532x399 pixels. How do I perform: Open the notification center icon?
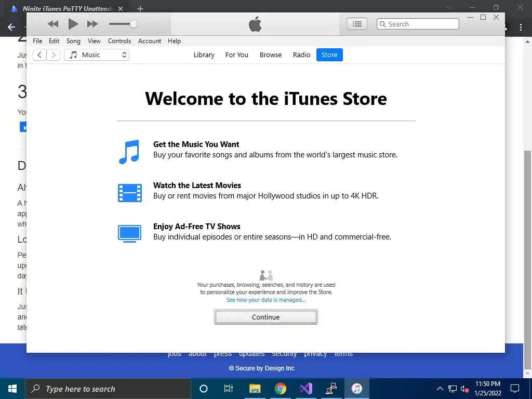(x=515, y=389)
